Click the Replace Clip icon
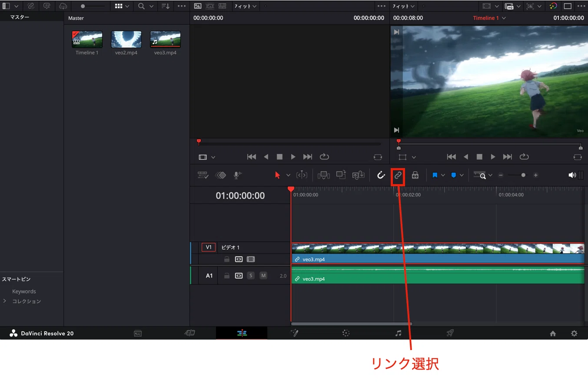Screen dimensions: 588x383 [358, 175]
